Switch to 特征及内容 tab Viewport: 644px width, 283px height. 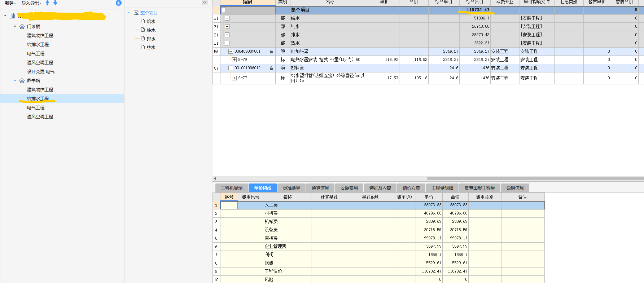380,188
